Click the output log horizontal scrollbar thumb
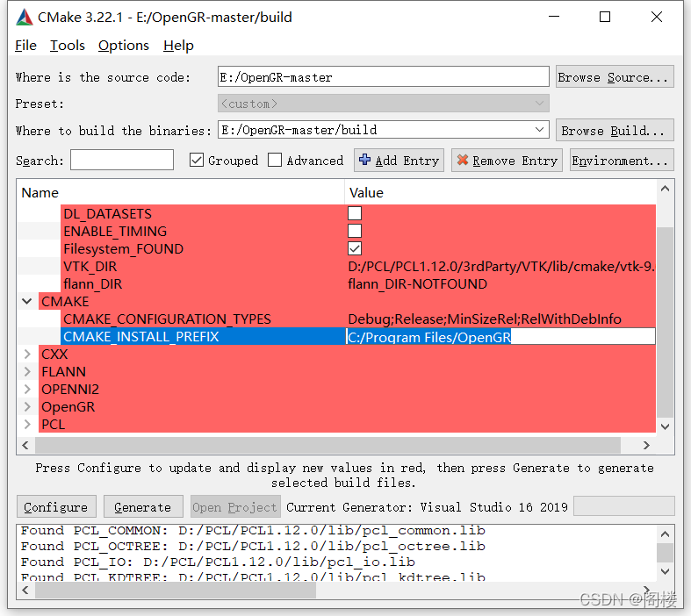Viewport: 691px width, 616px height. coord(176,591)
